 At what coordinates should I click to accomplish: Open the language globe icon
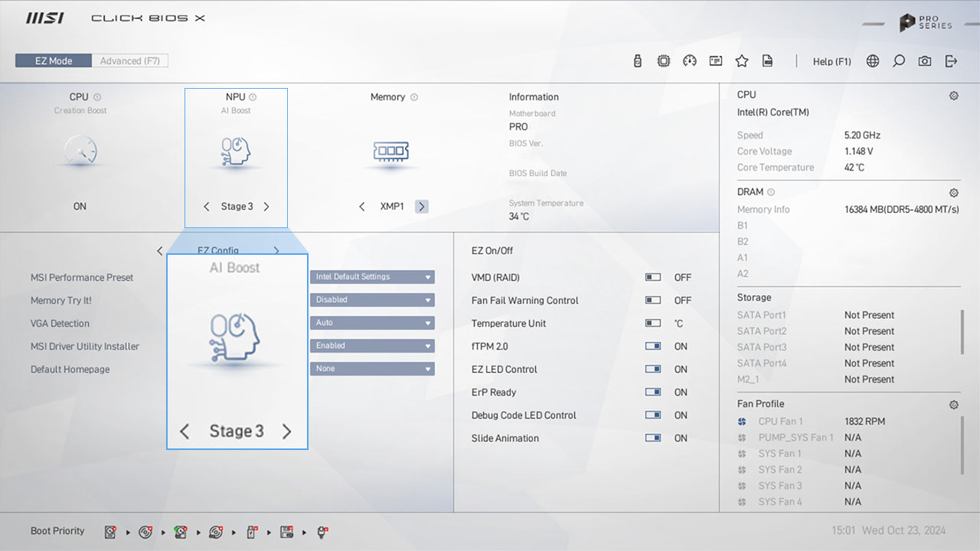click(x=873, y=61)
